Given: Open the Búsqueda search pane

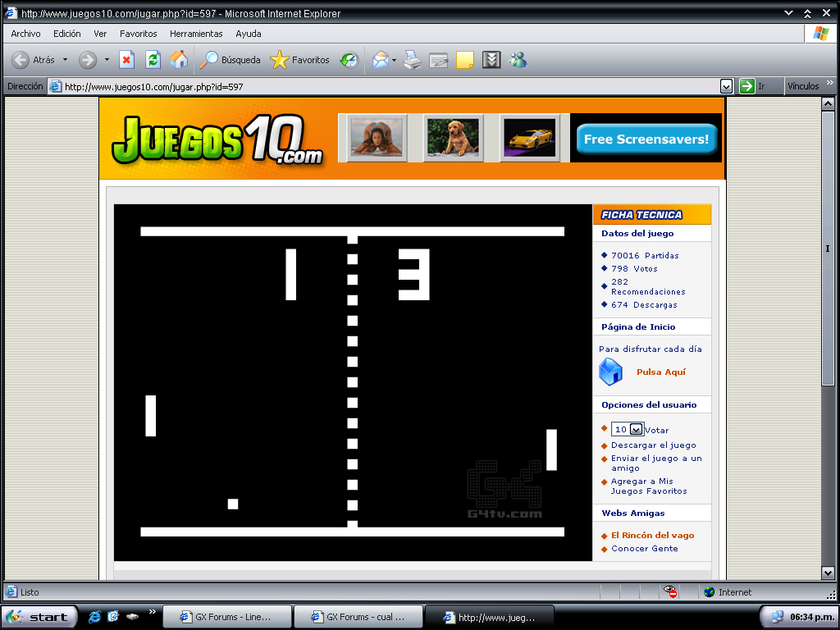Looking at the screenshot, I should click(230, 60).
